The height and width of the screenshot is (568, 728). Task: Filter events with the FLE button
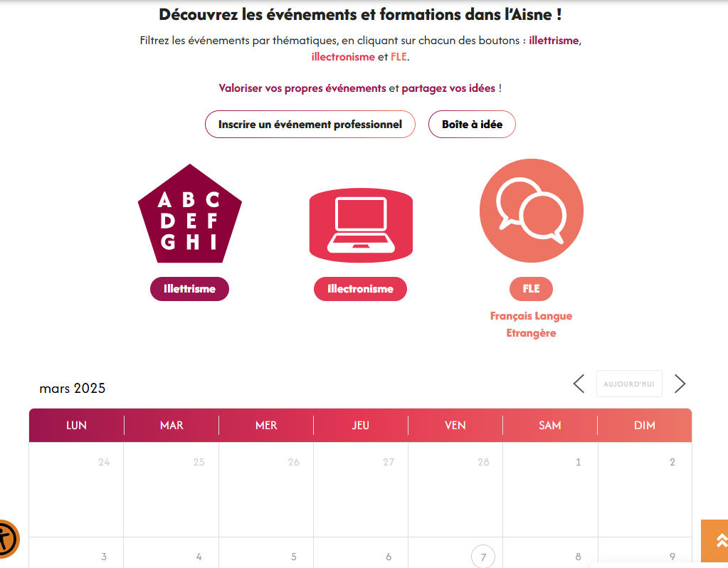click(531, 289)
